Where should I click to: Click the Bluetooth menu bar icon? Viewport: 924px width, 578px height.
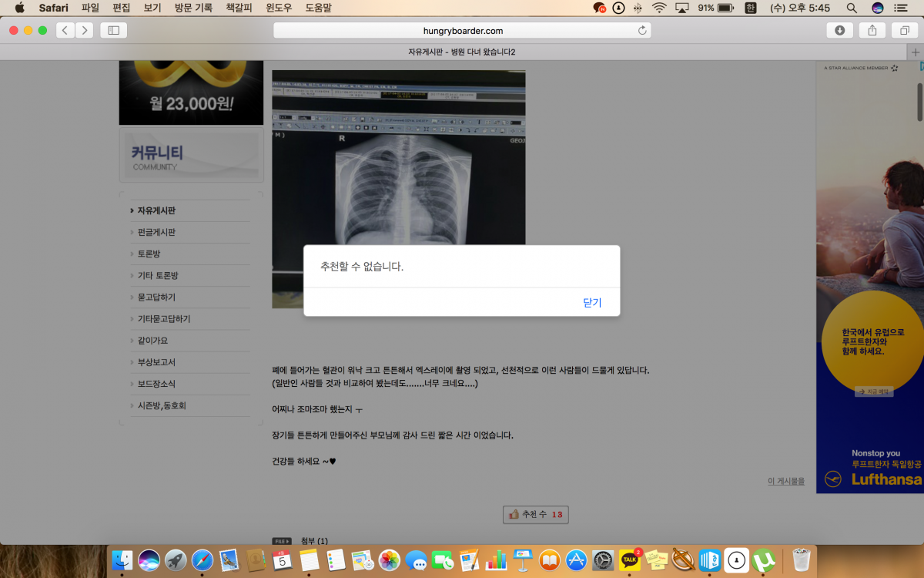pos(638,8)
